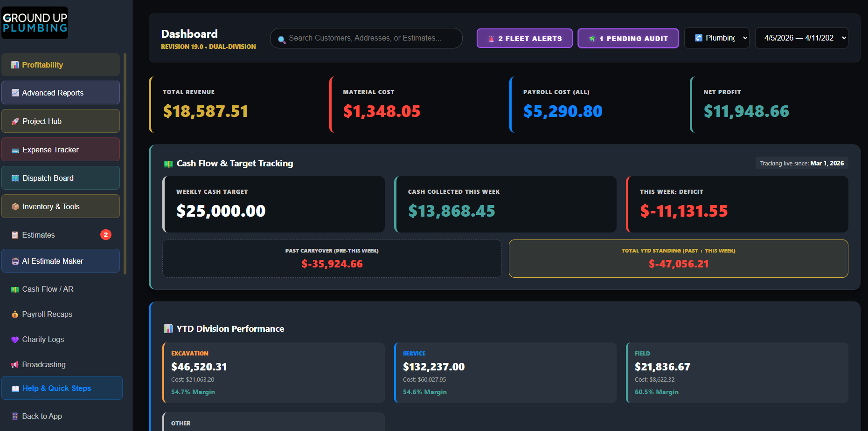This screenshot has width=868, height=431.
Task: Expand the Plumbing division dropdown
Action: tap(717, 38)
